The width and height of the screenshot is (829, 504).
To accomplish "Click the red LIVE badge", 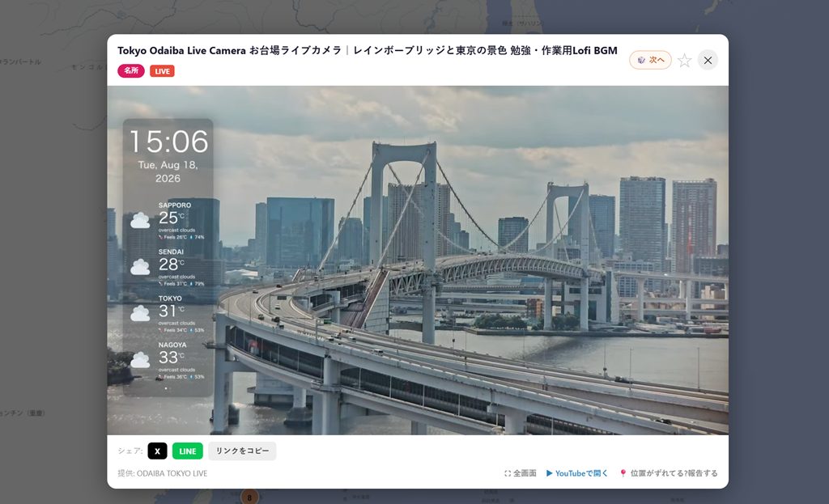I will point(162,71).
